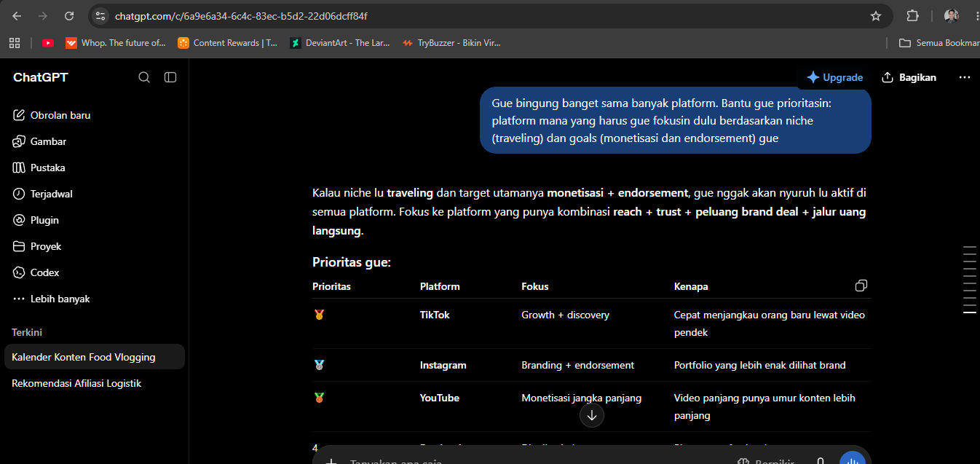Click the user message bubble about platforms
The image size is (980, 464).
click(676, 121)
